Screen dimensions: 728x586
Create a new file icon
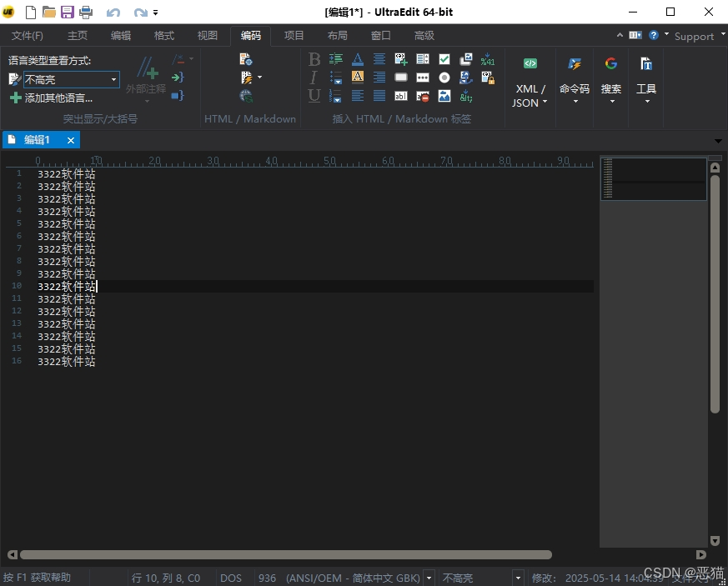click(31, 12)
